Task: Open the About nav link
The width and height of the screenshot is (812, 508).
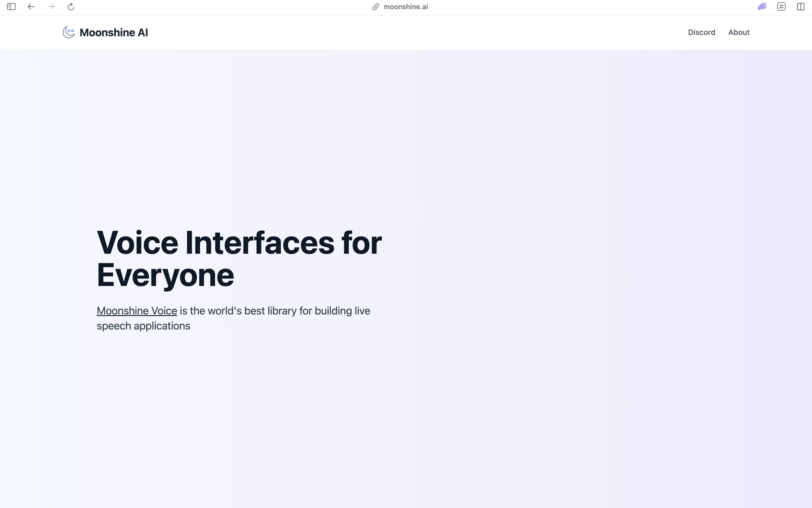Action: click(739, 32)
